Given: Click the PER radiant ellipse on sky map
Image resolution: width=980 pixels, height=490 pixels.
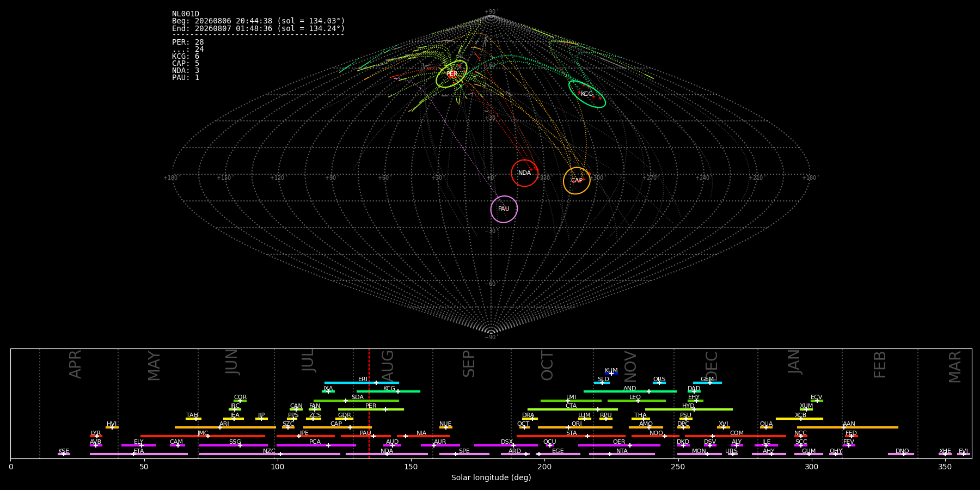Looking at the screenshot, I should [451, 74].
